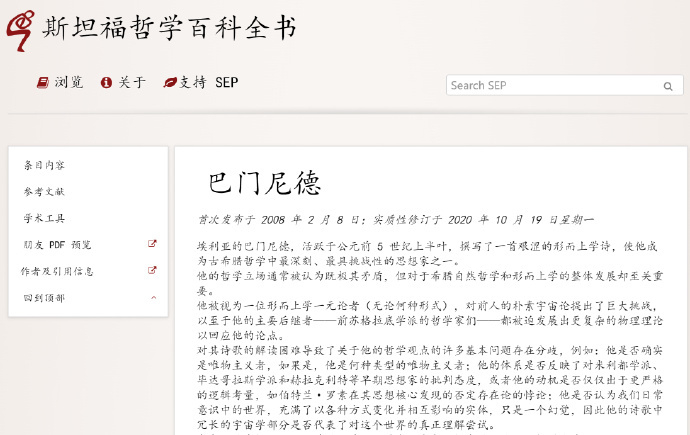690x435 pixels.
Task: Click external link icon next to 作者及引用信息
Action: pos(152,271)
